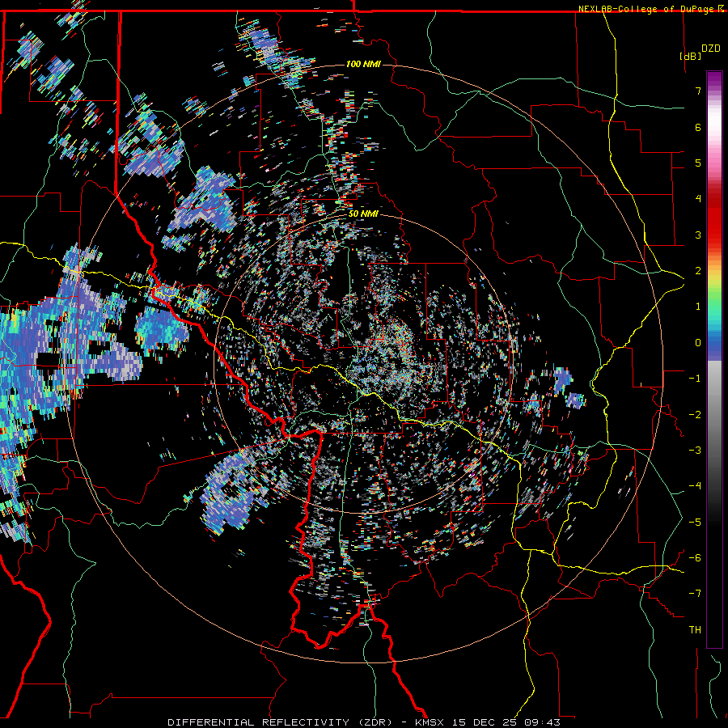Click the 50 NMI range ring label

363,214
